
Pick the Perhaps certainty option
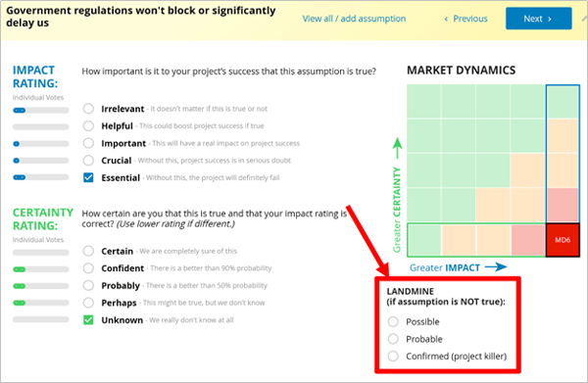point(88,303)
